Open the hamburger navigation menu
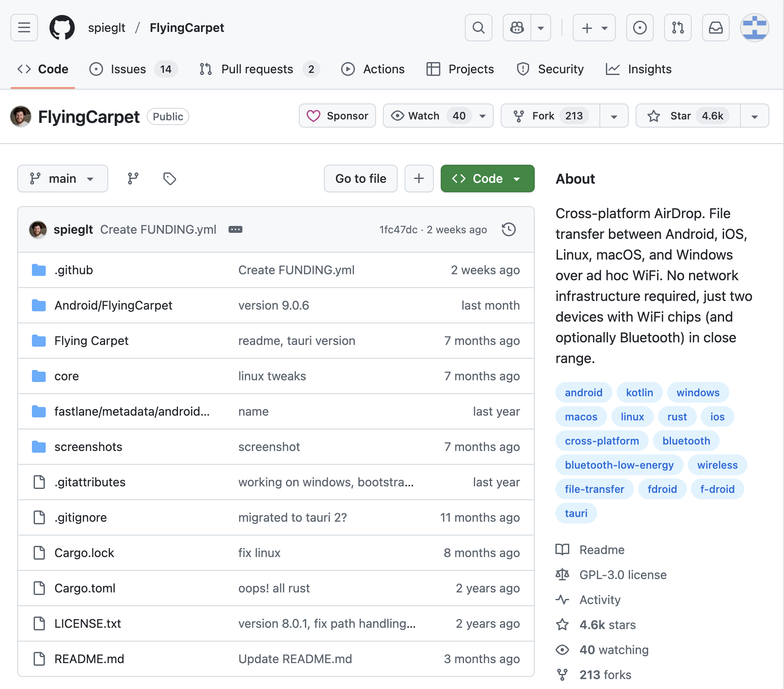The height and width of the screenshot is (689, 784). [24, 28]
